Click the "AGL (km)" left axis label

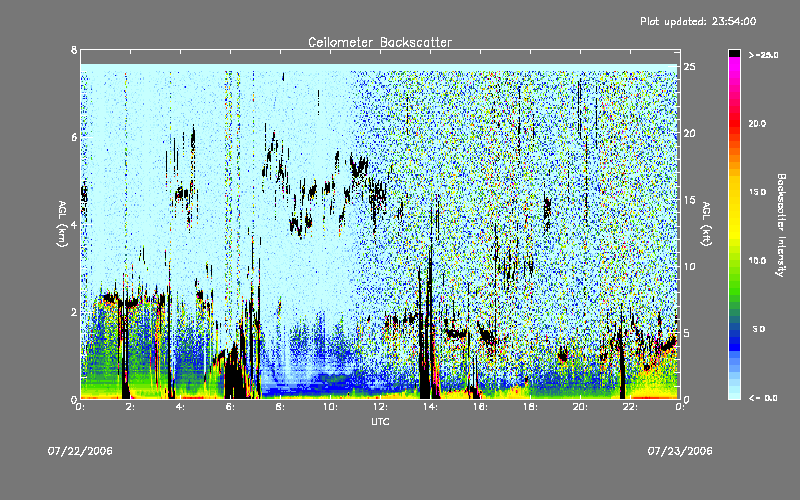point(62,223)
